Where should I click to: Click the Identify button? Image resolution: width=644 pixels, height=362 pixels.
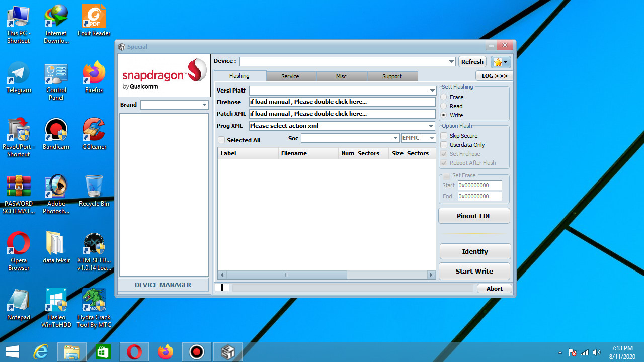[475, 251]
